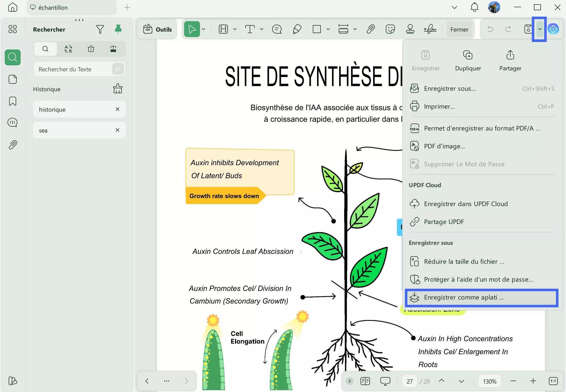
Task: Toggle pin on the Rechercher panel
Action: (x=118, y=29)
